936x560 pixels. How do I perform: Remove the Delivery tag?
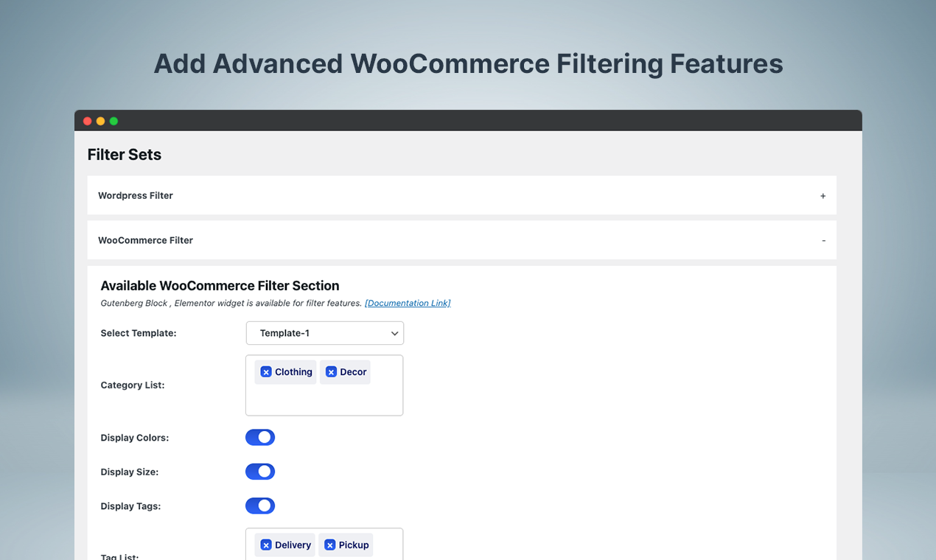[266, 545]
